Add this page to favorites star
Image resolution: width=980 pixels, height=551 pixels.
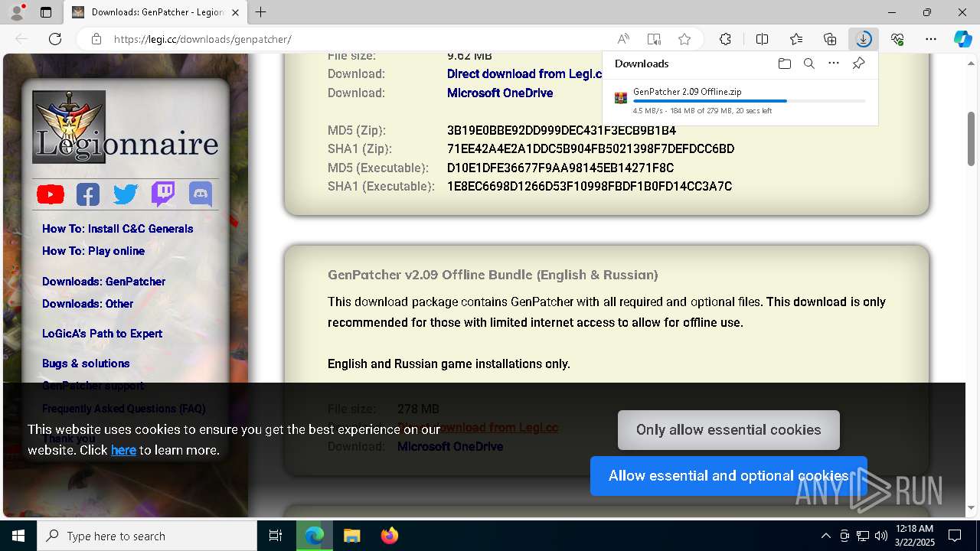[684, 39]
